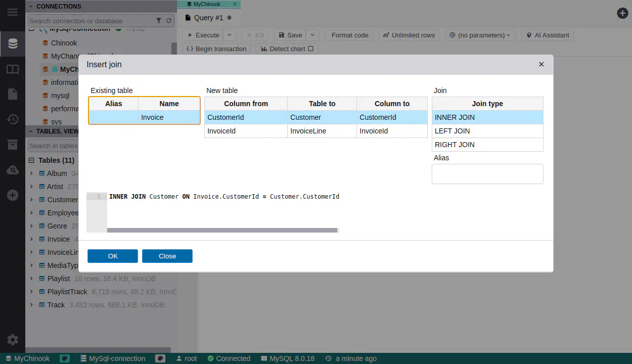Open the settings gear icon
This screenshot has height=364, width=632.
coord(13,340)
